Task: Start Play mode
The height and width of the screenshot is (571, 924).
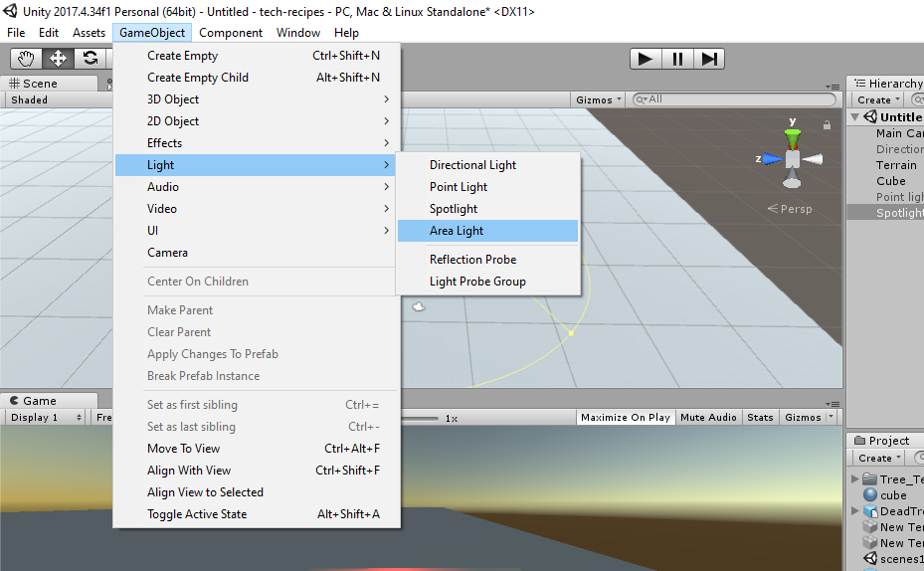Action: tap(646, 59)
